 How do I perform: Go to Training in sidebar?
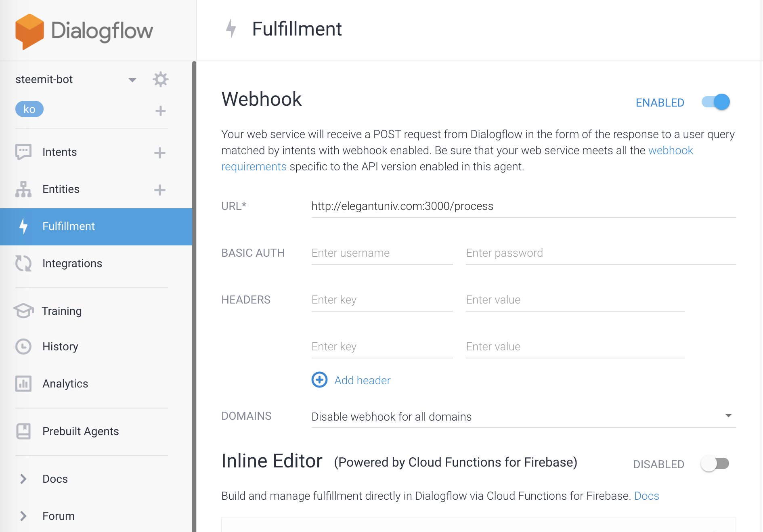62,311
